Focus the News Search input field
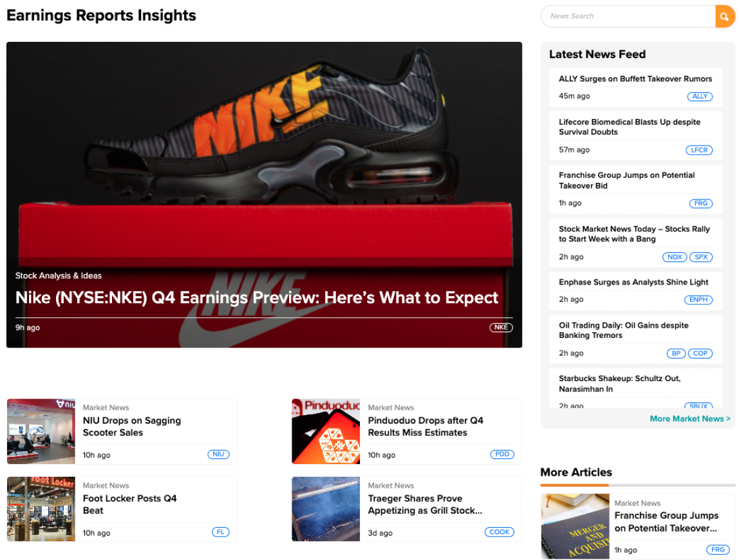Viewport: 739px width, 560px height. pos(628,17)
